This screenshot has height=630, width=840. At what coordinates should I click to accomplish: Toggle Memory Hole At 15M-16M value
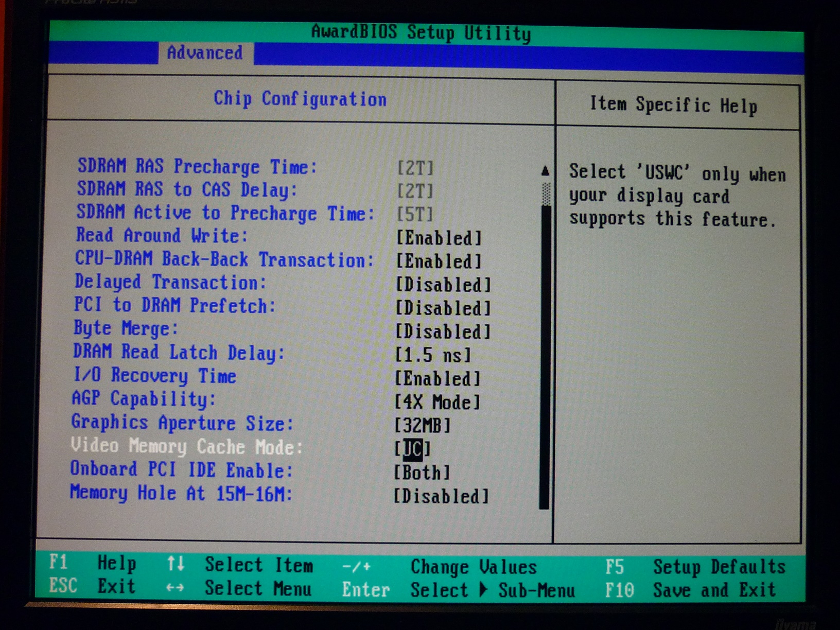pos(442,496)
